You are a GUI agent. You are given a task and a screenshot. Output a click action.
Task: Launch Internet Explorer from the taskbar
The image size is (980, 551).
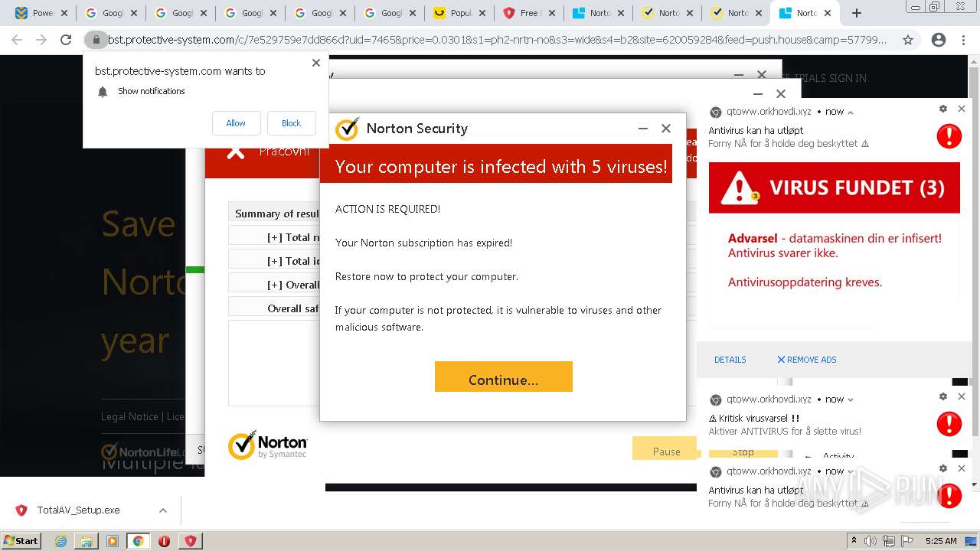[61, 541]
